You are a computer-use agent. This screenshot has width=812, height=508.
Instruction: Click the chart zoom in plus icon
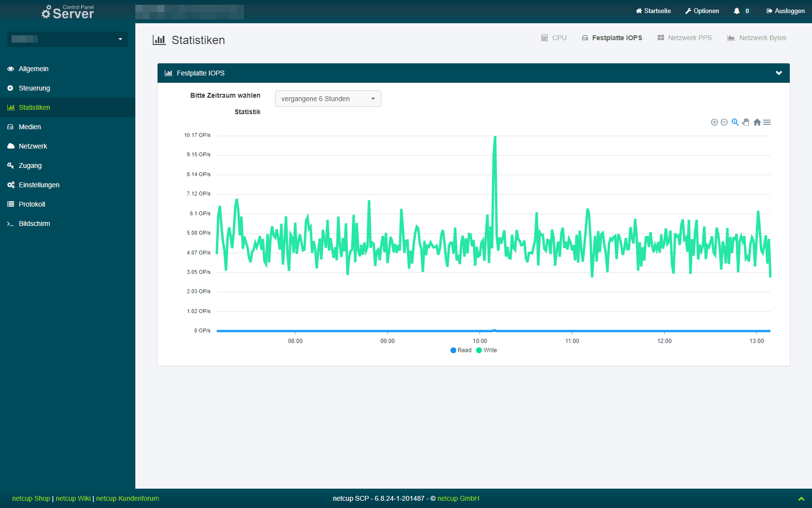tap(714, 122)
